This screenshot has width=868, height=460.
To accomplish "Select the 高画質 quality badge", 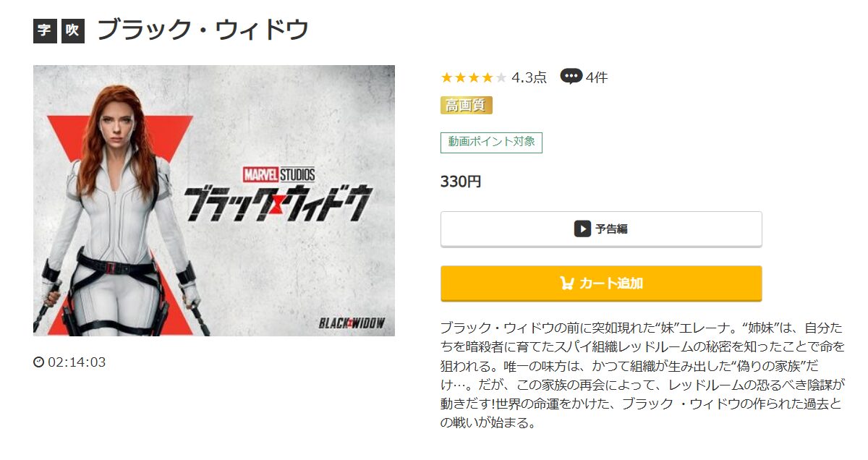I will (x=467, y=106).
